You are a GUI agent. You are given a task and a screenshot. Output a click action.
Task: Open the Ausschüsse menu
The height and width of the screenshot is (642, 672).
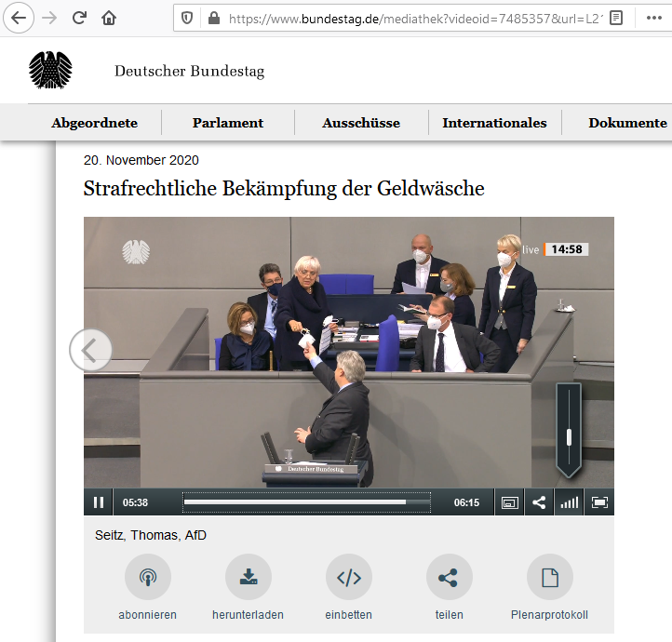point(361,123)
